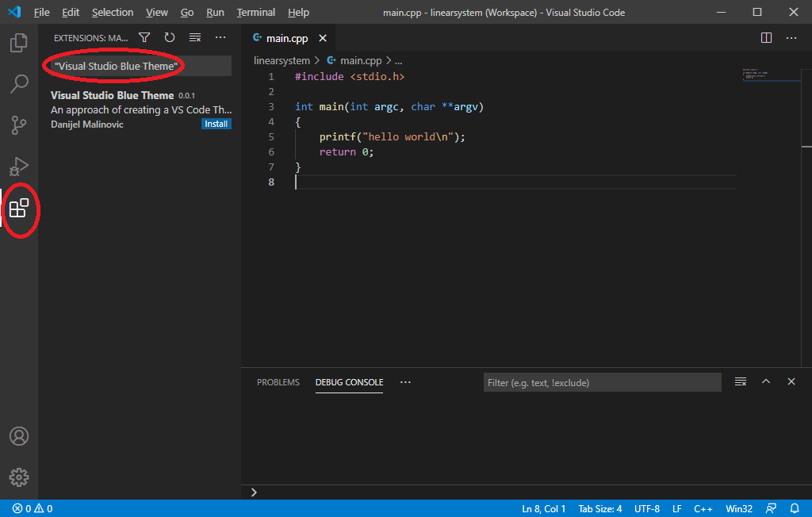Open extensions views and more actions menu
Viewport: 812px width, 517px height.
pyautogui.click(x=220, y=37)
